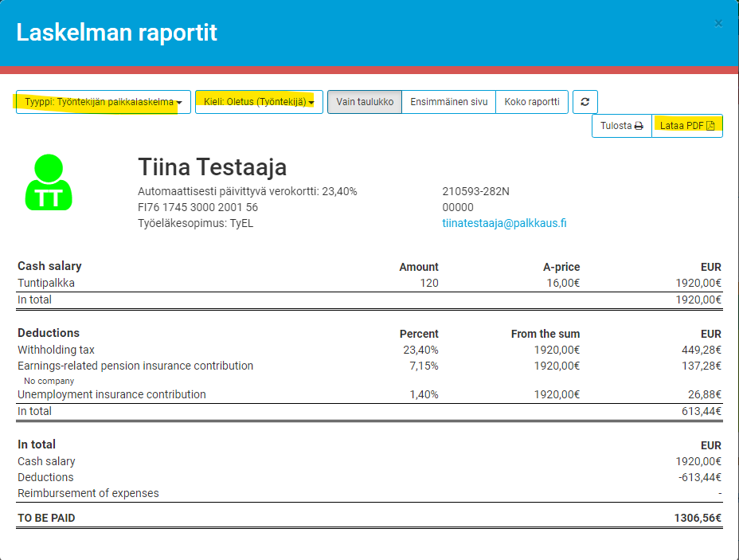Open the Kieli: Oletus (Työntekijä) dropdown
The image size is (739, 560).
pyautogui.click(x=259, y=102)
